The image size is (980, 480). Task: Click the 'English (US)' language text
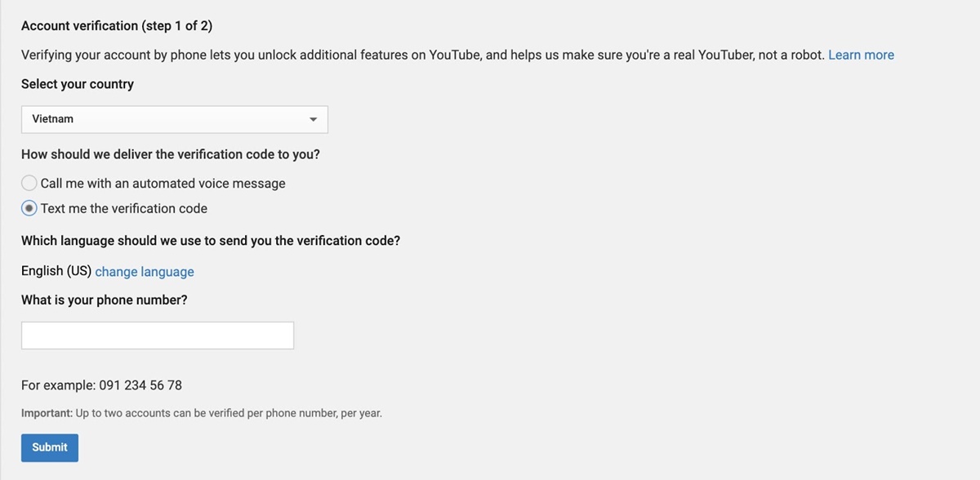[x=56, y=272]
